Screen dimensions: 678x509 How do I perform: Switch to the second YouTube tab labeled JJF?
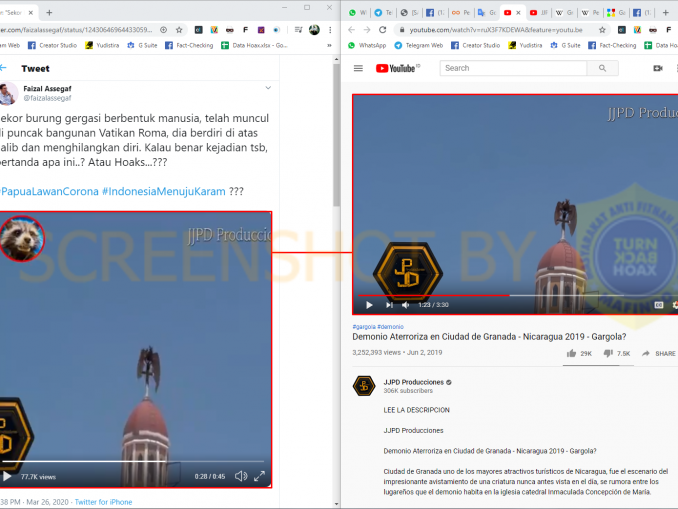(x=539, y=13)
